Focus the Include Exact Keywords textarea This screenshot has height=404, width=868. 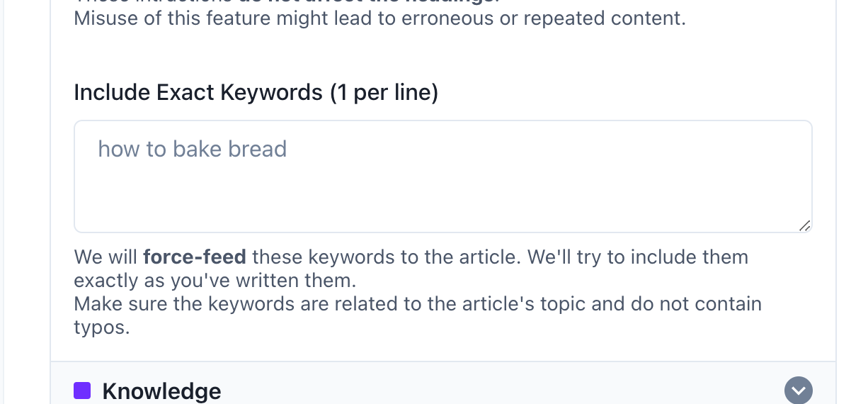coord(443,176)
